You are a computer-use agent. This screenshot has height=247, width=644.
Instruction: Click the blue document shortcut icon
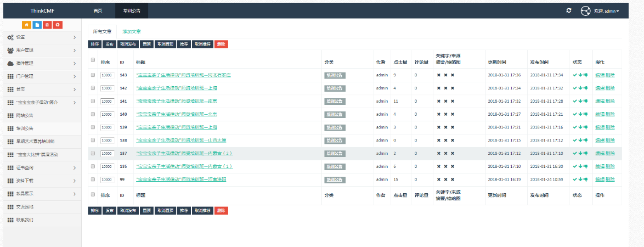click(x=37, y=25)
